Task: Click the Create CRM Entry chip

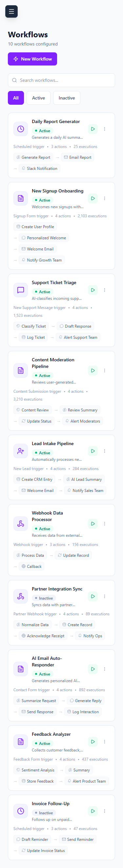Action: [x=34, y=479]
